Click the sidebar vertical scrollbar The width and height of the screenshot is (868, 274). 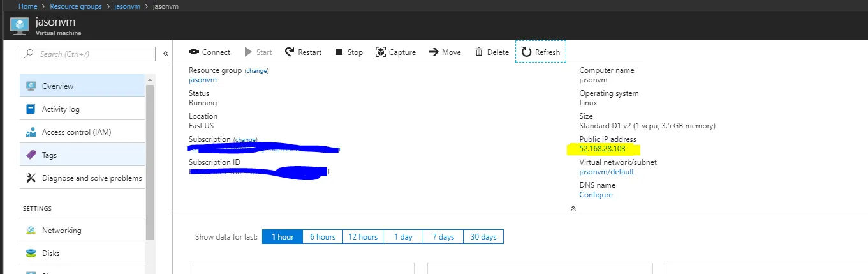(x=151, y=162)
